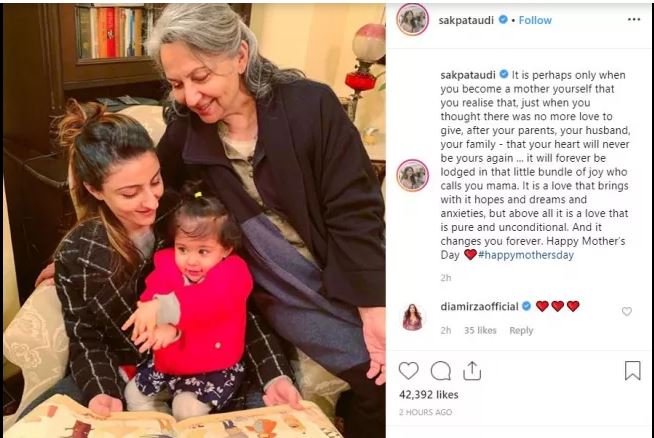Click the 2 HOURS AGO timestamp

click(425, 412)
